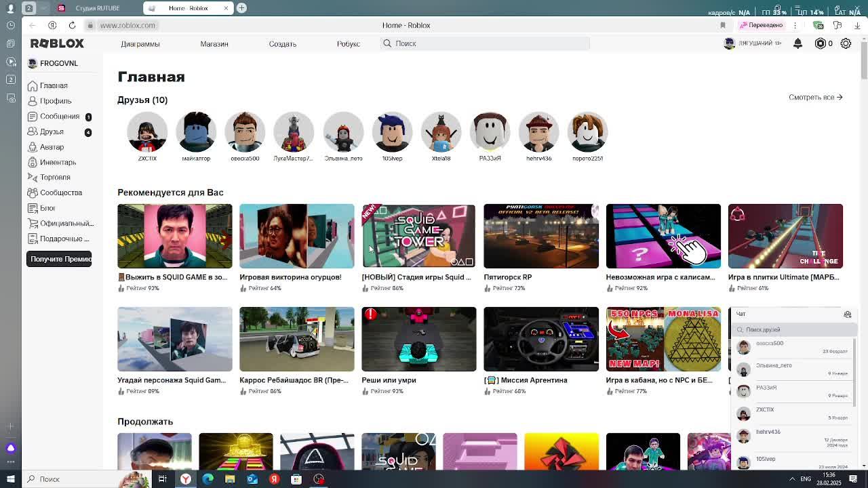Open the Робукс tab

[349, 44]
